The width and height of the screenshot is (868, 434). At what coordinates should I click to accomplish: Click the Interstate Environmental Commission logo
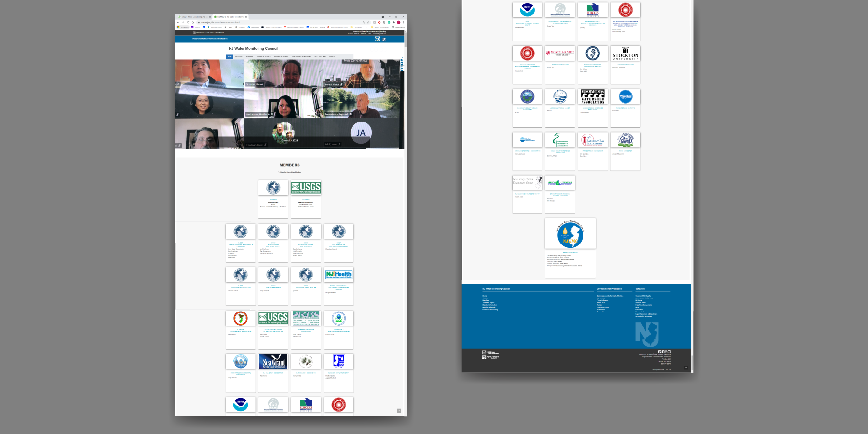tap(241, 361)
